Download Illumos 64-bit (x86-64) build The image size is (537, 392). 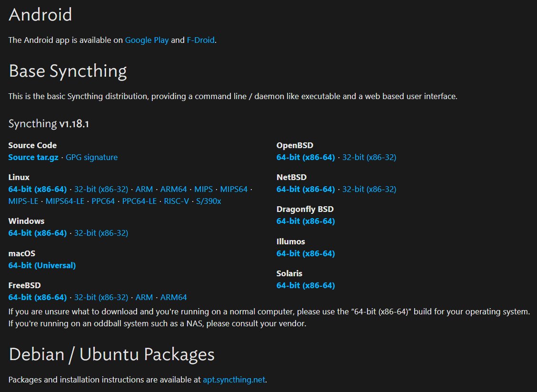(x=306, y=253)
